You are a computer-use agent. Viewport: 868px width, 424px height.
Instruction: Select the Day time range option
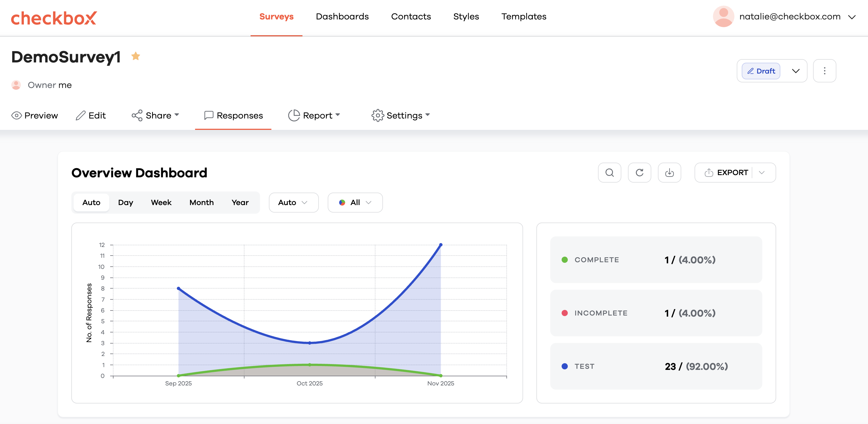coord(125,203)
